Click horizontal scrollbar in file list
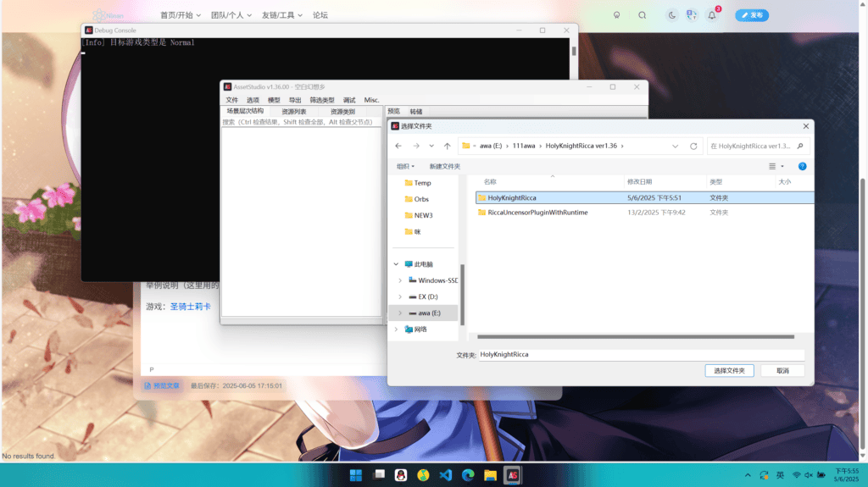 (x=636, y=336)
